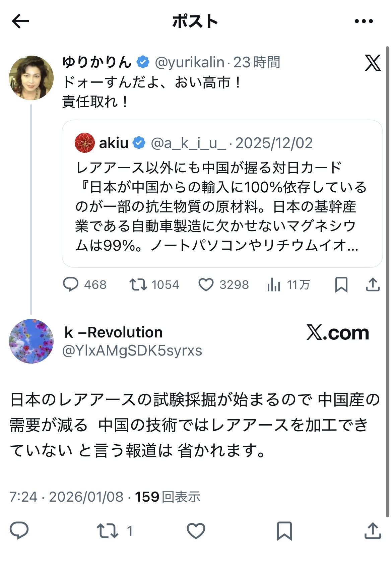Open the three-dot more options menu
Image resolution: width=392 pixels, height=572 pixels.
click(364, 21)
